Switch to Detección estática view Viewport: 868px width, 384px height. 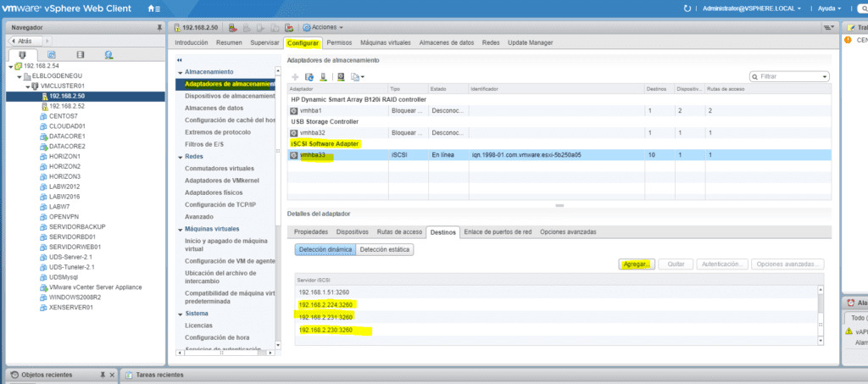point(385,249)
